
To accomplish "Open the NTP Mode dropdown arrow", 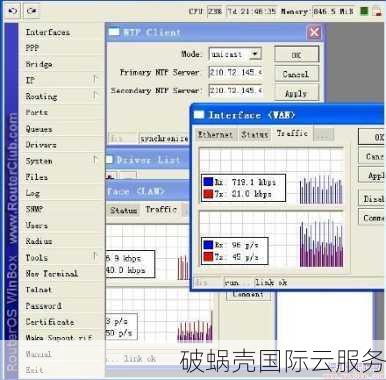I will tap(255, 54).
